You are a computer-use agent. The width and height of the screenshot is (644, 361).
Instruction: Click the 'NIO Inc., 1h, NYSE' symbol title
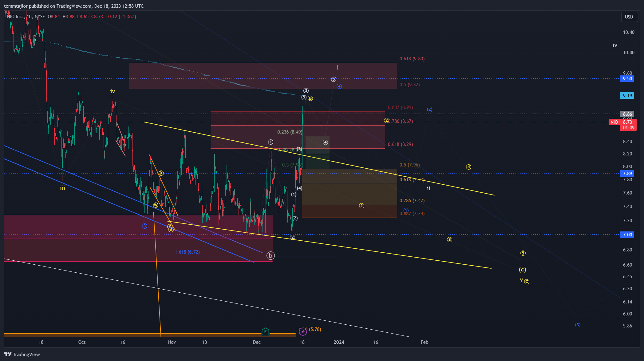pos(26,17)
